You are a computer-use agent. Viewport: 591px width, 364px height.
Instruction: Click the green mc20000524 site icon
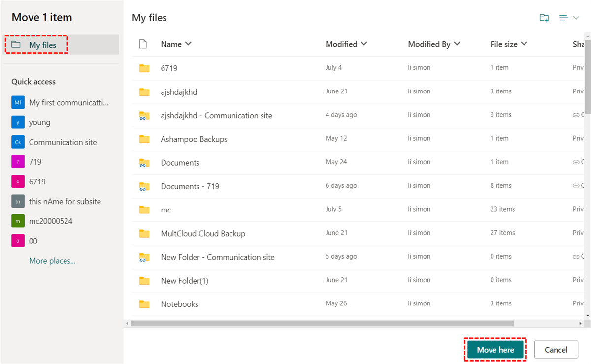pos(18,221)
